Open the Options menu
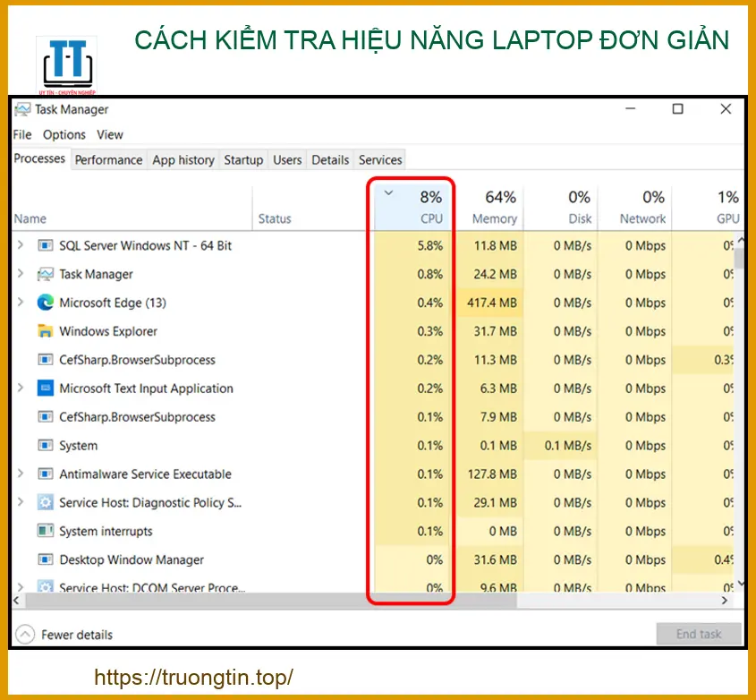Image resolution: width=756 pixels, height=700 pixels. pyautogui.click(x=64, y=134)
